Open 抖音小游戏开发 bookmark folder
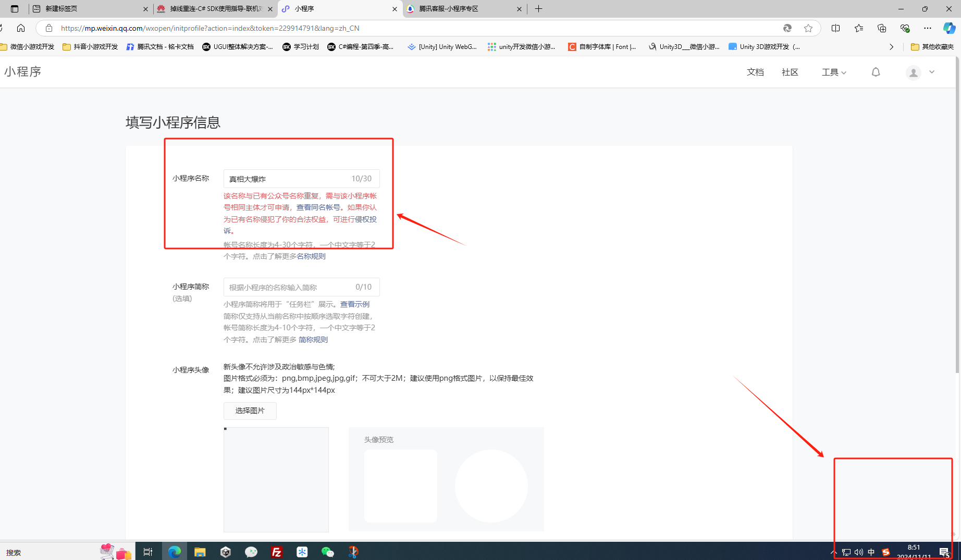Image resolution: width=961 pixels, height=560 pixels. click(x=90, y=47)
